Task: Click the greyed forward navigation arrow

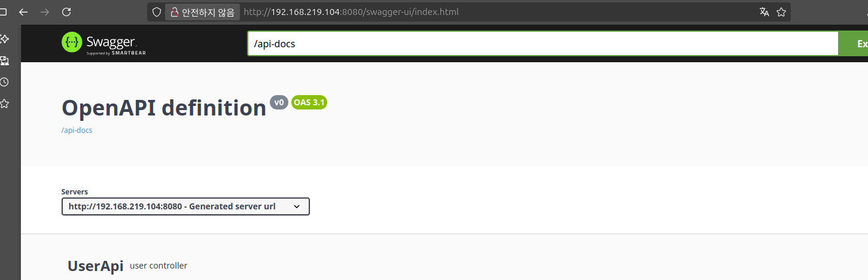Action: [x=45, y=11]
